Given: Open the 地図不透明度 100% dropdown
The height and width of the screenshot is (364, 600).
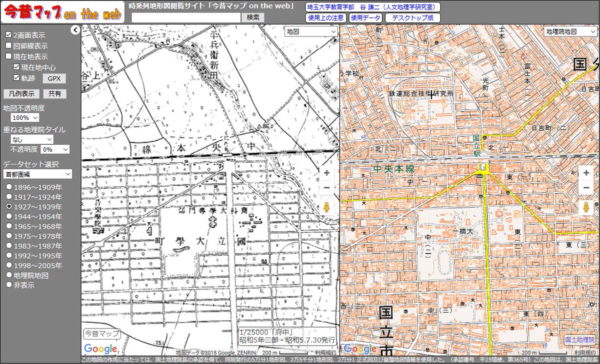Looking at the screenshot, I should 25,118.
